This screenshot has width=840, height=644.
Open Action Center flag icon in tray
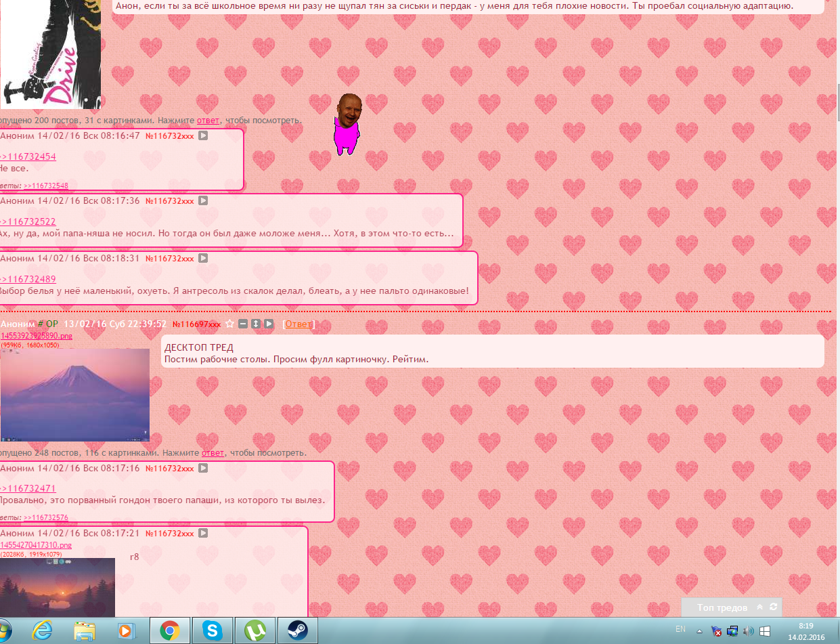point(717,631)
